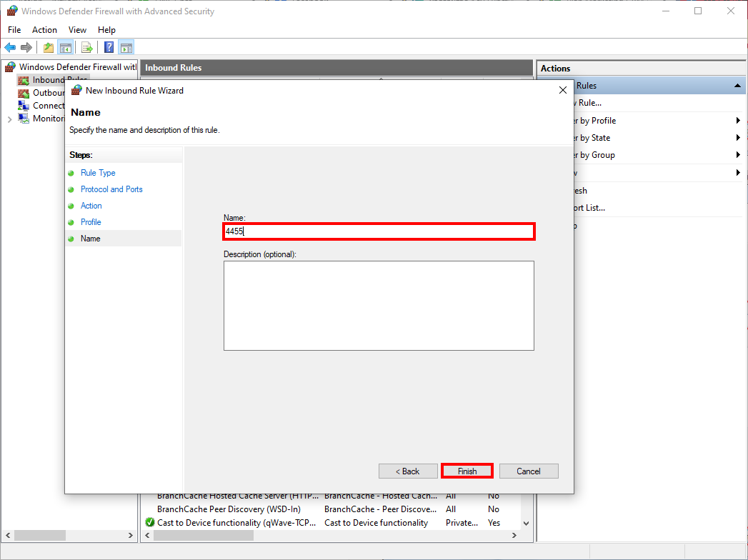748x560 pixels.
Task: Click the rules list horizontal scrollbar thumb
Action: pos(204,535)
